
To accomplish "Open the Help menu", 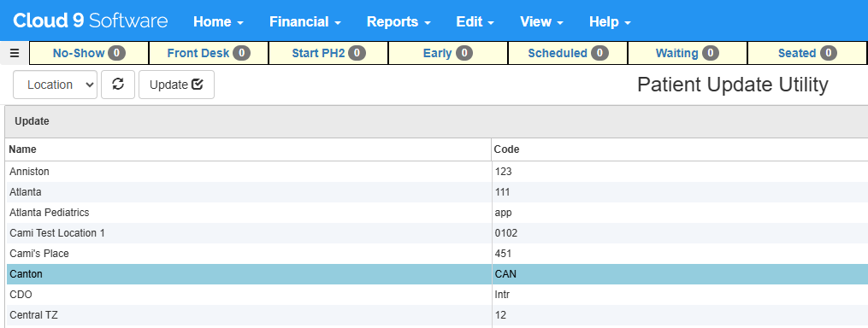I will click(x=610, y=21).
